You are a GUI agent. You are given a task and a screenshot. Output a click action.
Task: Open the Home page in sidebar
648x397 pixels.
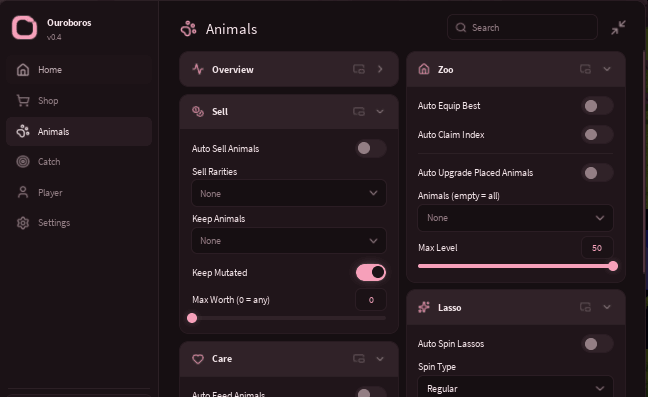[79, 70]
